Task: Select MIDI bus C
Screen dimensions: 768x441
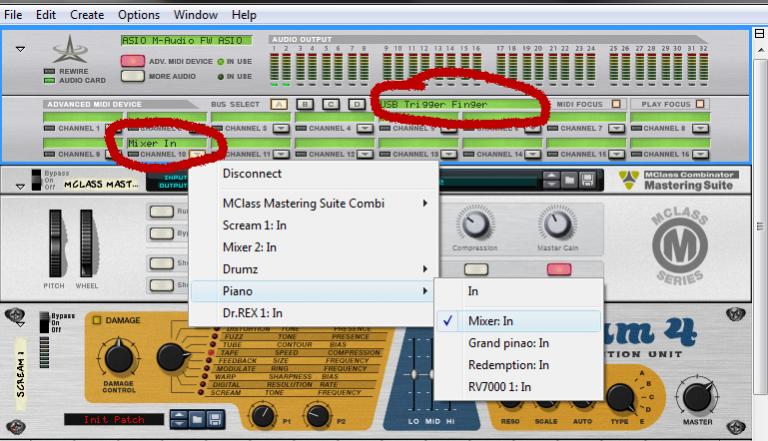Action: pos(331,104)
